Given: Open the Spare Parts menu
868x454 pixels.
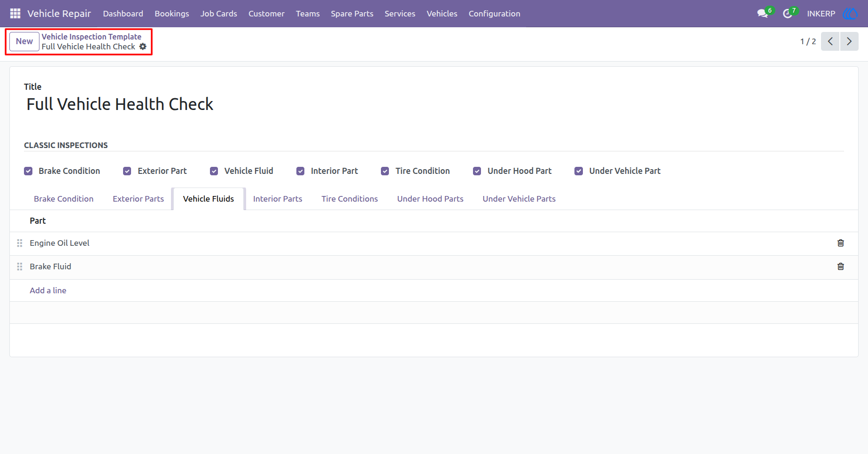Looking at the screenshot, I should coord(352,14).
